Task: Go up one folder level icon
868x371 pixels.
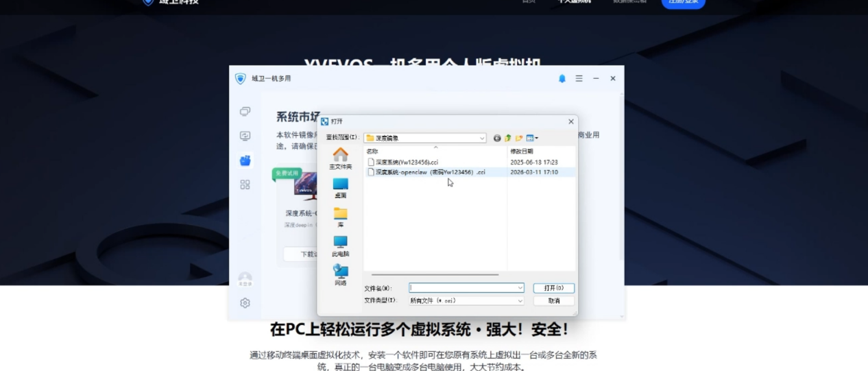Action: (508, 138)
